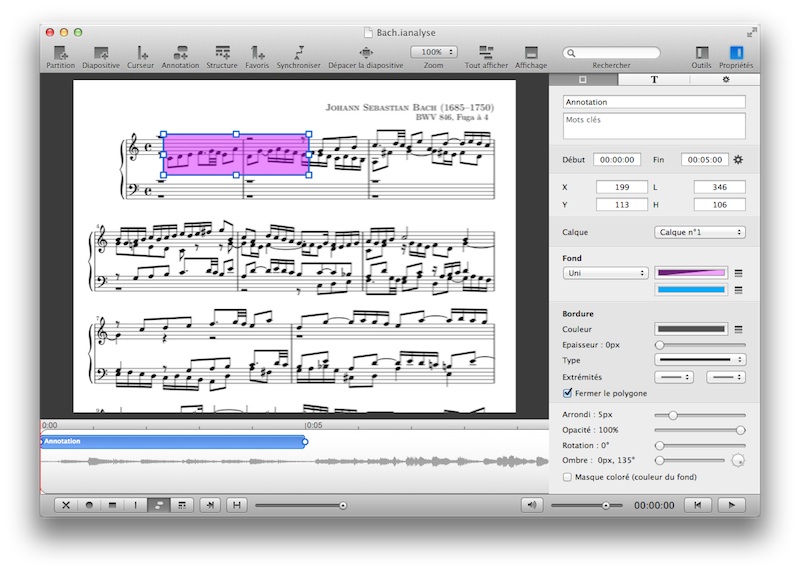Mute audio with the speaker button

[532, 505]
